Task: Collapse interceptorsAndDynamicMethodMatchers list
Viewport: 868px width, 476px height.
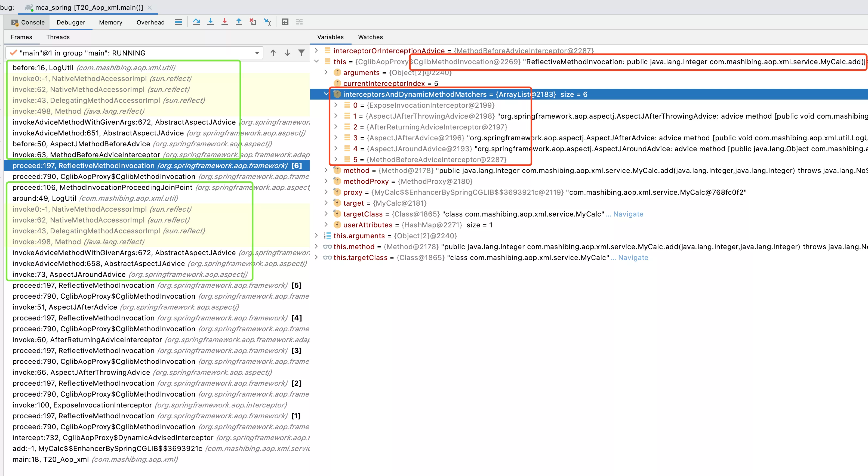Action: point(326,94)
